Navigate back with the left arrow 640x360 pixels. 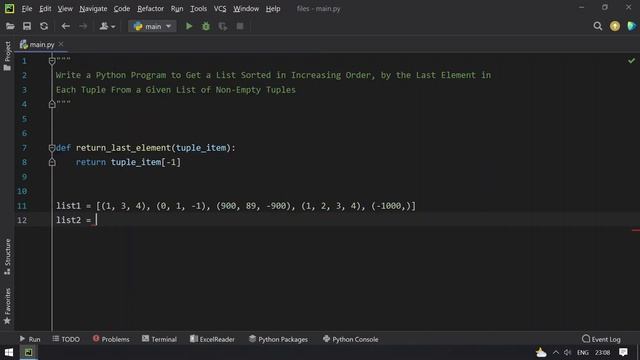tap(65, 27)
